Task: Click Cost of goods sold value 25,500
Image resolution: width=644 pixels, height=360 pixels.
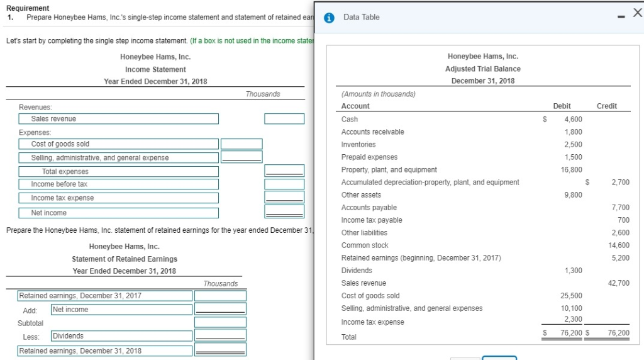Action: coord(571,296)
